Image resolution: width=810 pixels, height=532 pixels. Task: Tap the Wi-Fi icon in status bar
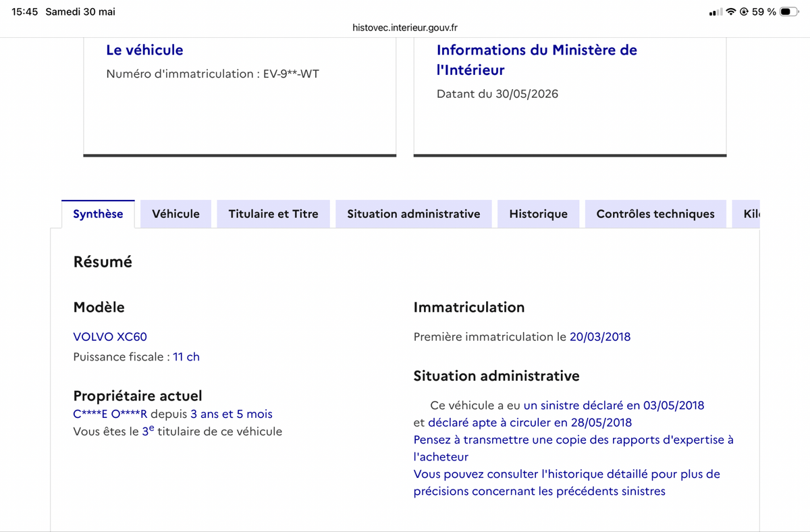click(731, 12)
